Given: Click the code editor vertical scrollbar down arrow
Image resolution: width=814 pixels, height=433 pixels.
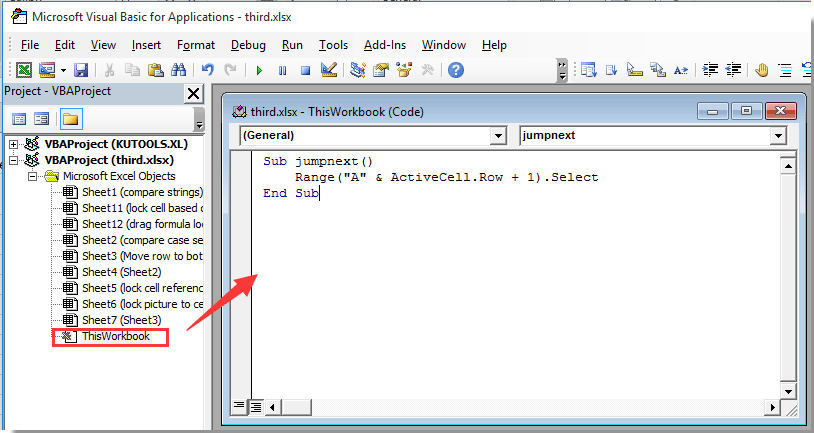Looking at the screenshot, I should (788, 392).
